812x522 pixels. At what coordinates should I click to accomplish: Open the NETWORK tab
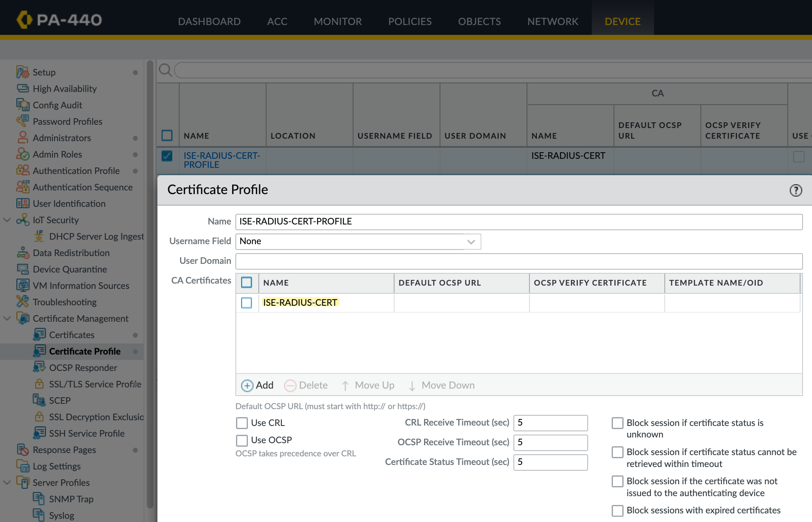click(552, 21)
